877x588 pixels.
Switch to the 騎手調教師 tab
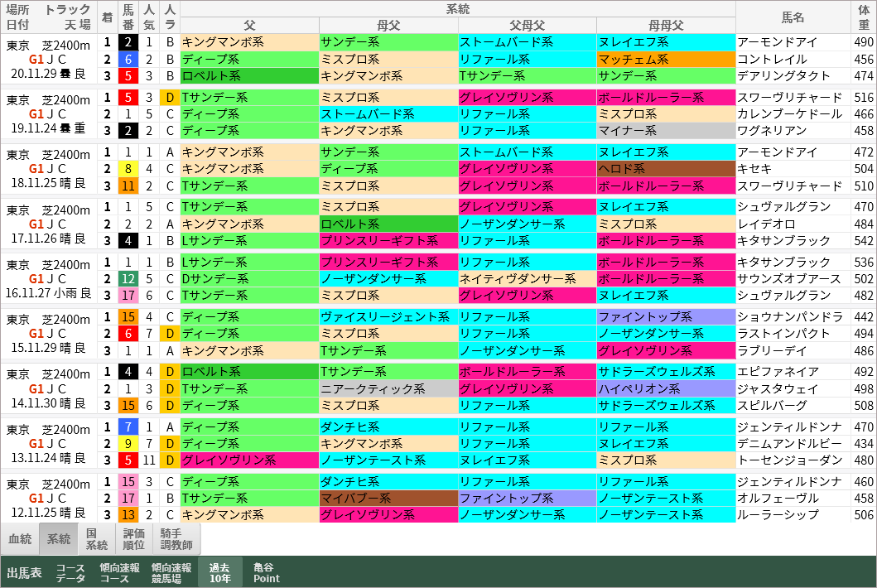pyautogui.click(x=174, y=538)
